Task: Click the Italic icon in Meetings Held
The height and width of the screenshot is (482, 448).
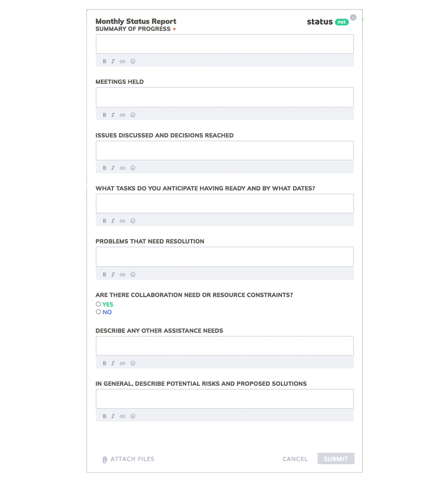Action: pos(113,115)
